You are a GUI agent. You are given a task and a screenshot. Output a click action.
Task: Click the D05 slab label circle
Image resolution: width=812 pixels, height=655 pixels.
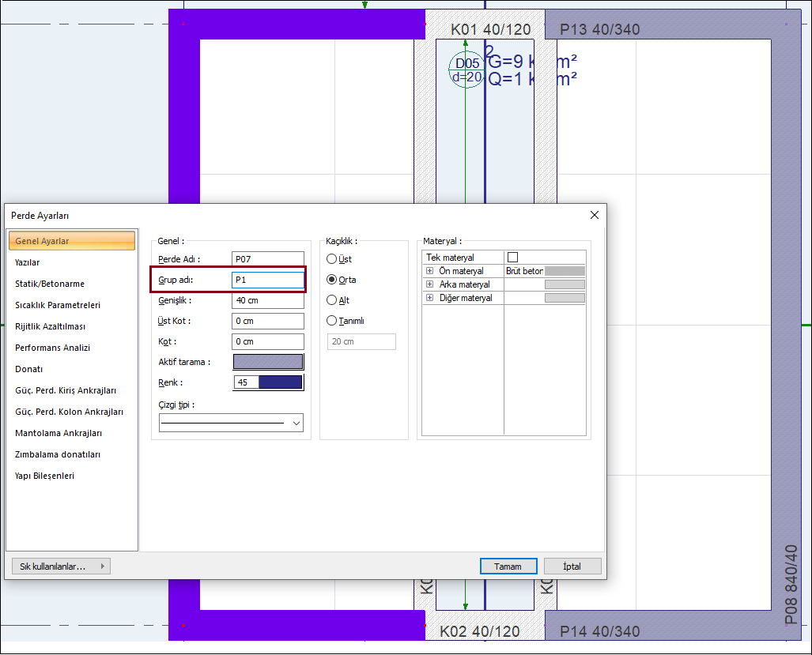[x=466, y=70]
